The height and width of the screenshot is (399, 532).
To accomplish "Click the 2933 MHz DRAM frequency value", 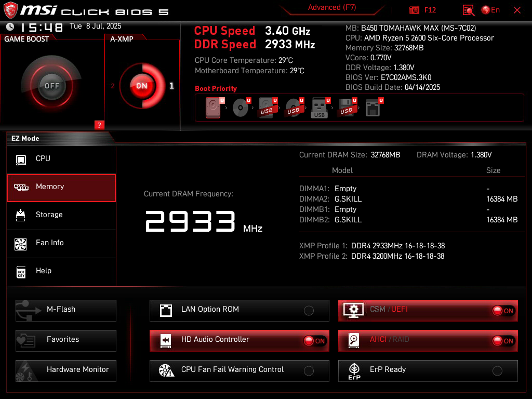I will (204, 222).
